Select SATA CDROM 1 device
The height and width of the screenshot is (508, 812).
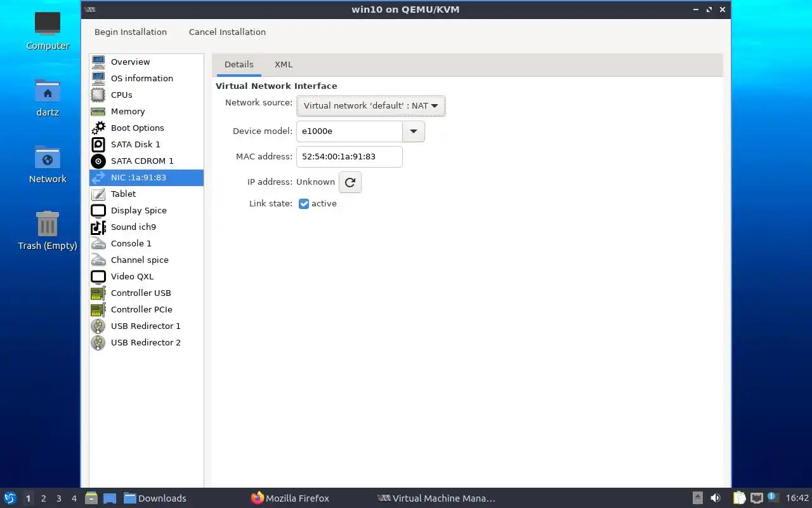146,161
